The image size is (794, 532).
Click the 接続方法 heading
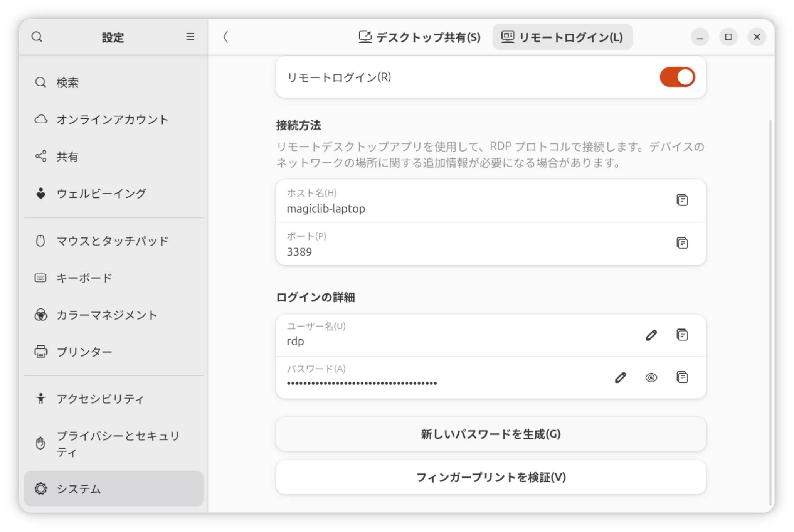tap(298, 125)
